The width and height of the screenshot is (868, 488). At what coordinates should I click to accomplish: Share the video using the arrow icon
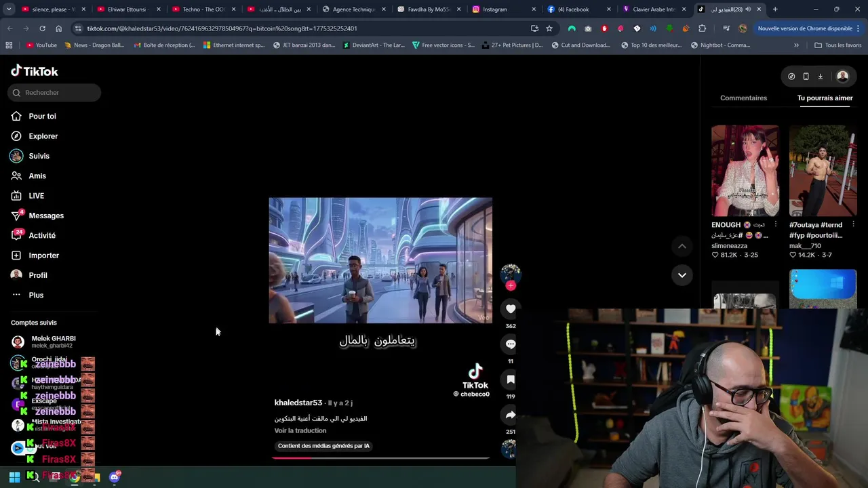[511, 415]
